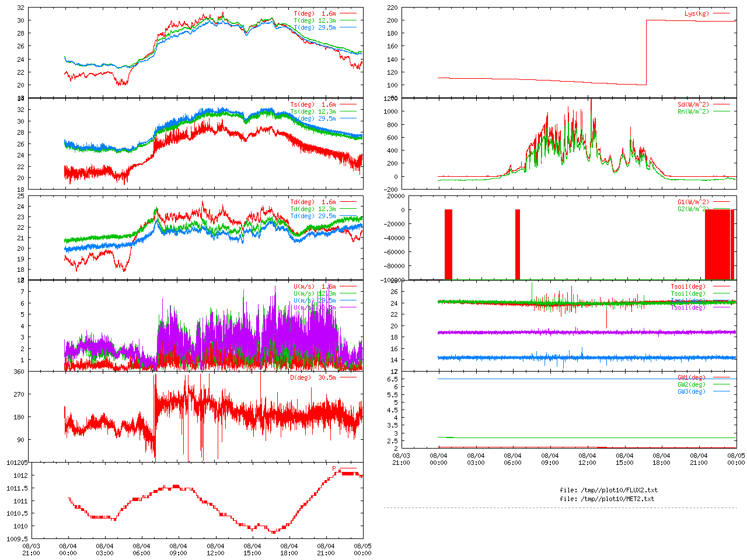Click the '1011.5' pressure axis value
This screenshot has height=560, width=747.
click(16, 488)
